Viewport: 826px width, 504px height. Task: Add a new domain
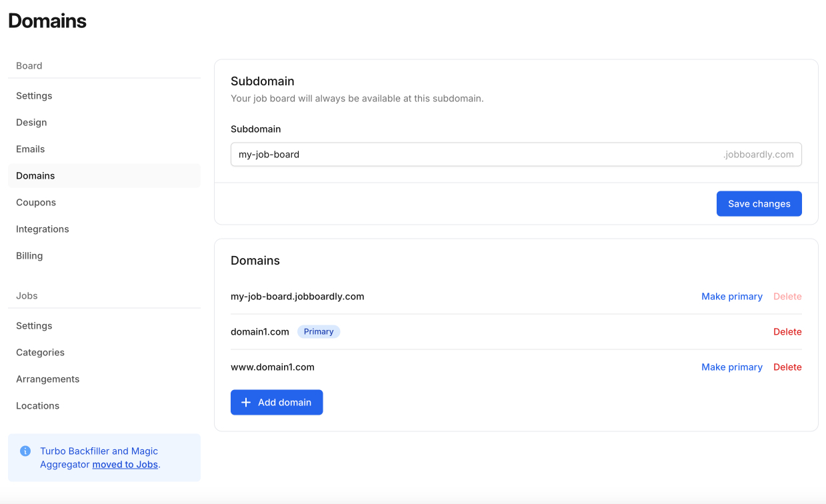tap(277, 402)
